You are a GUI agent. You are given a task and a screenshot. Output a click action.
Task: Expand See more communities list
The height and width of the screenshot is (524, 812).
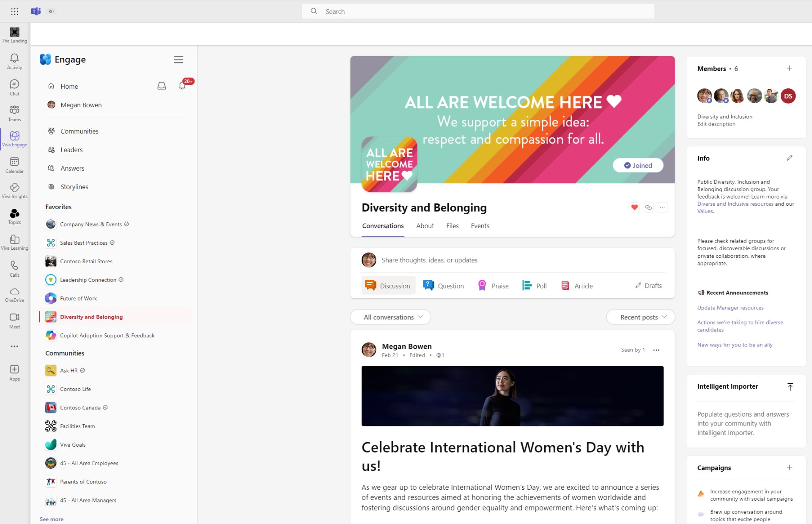pos(52,519)
